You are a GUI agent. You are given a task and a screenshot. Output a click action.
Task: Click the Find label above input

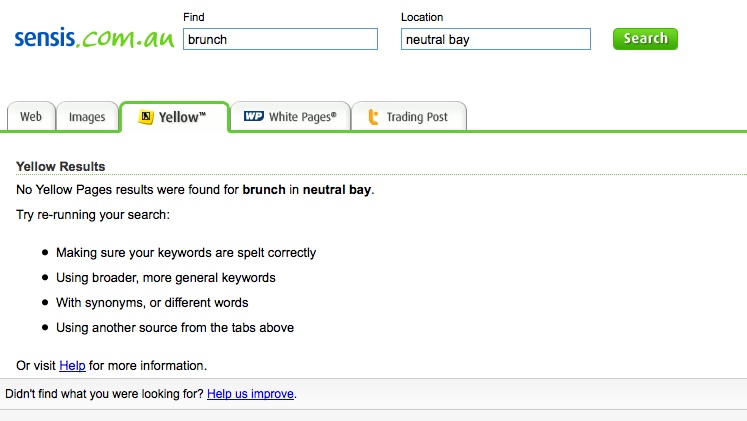click(194, 17)
